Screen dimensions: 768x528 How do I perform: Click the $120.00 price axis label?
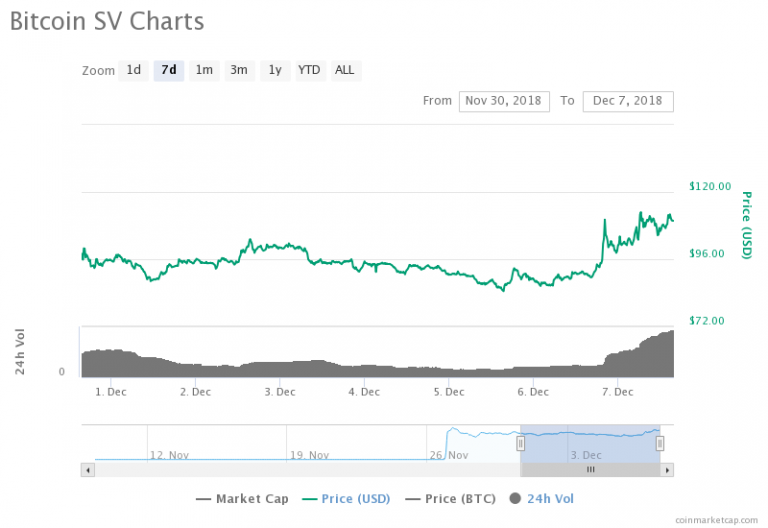click(710, 187)
